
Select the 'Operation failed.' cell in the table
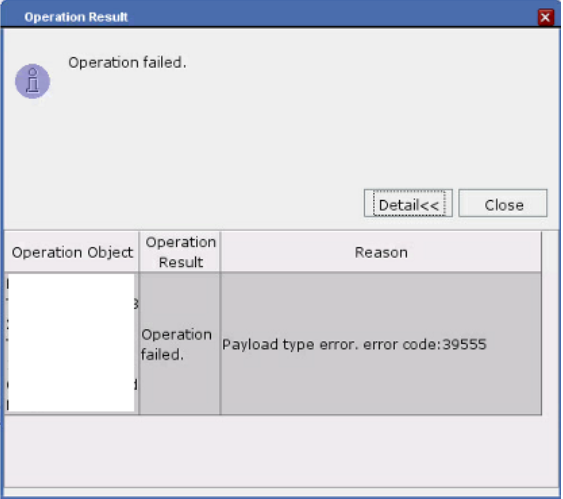(180, 344)
